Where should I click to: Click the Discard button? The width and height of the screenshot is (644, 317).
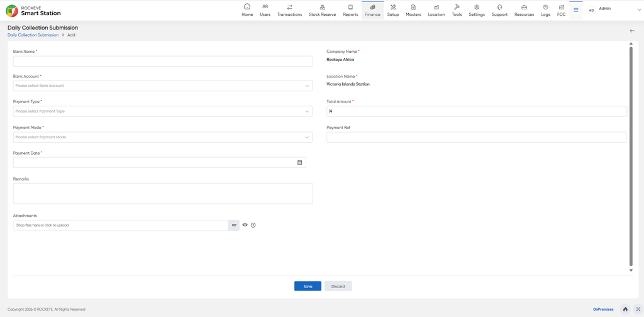(338, 286)
